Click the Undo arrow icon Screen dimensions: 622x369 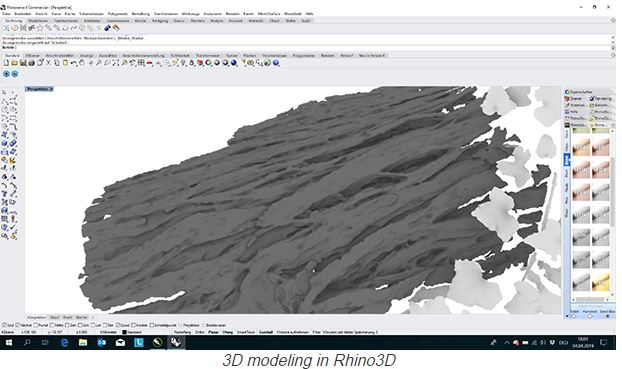click(73, 63)
